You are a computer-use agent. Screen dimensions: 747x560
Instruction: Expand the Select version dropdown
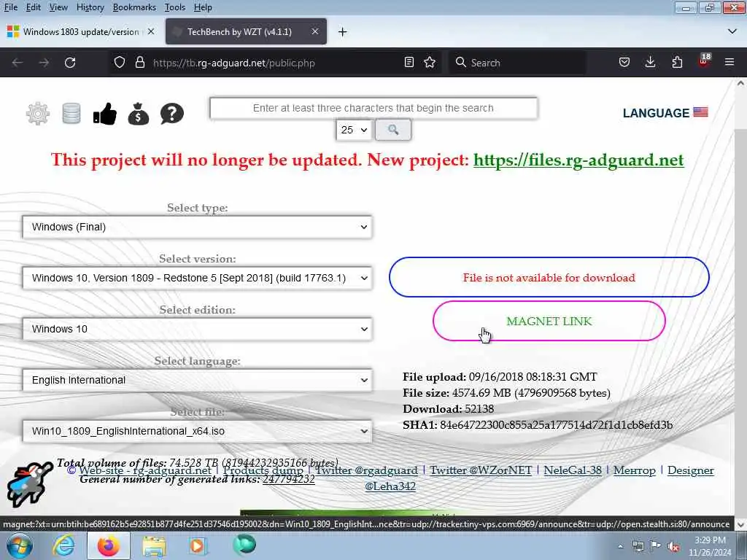pyautogui.click(x=197, y=278)
